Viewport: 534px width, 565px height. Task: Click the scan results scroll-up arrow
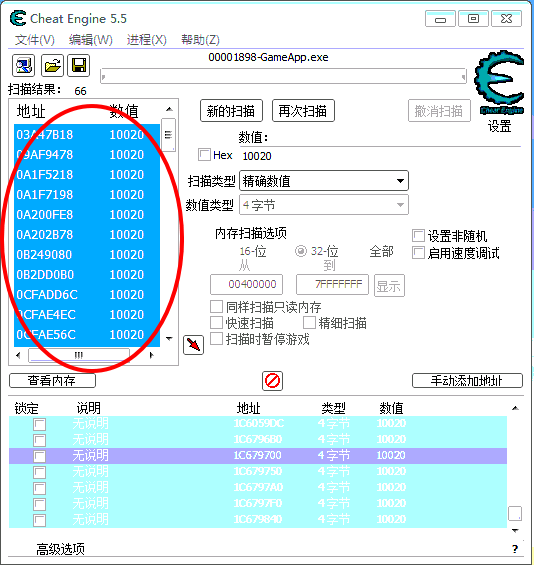pyautogui.click(x=169, y=109)
